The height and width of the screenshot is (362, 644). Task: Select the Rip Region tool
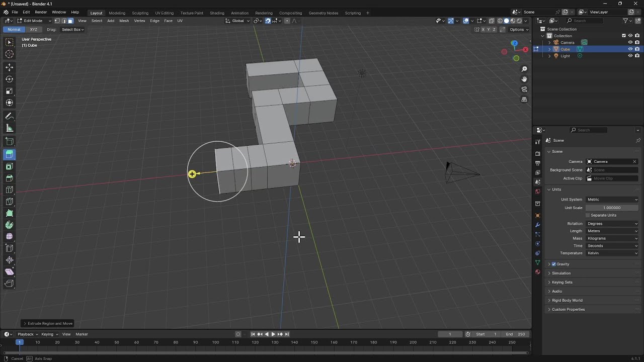(x=10, y=284)
